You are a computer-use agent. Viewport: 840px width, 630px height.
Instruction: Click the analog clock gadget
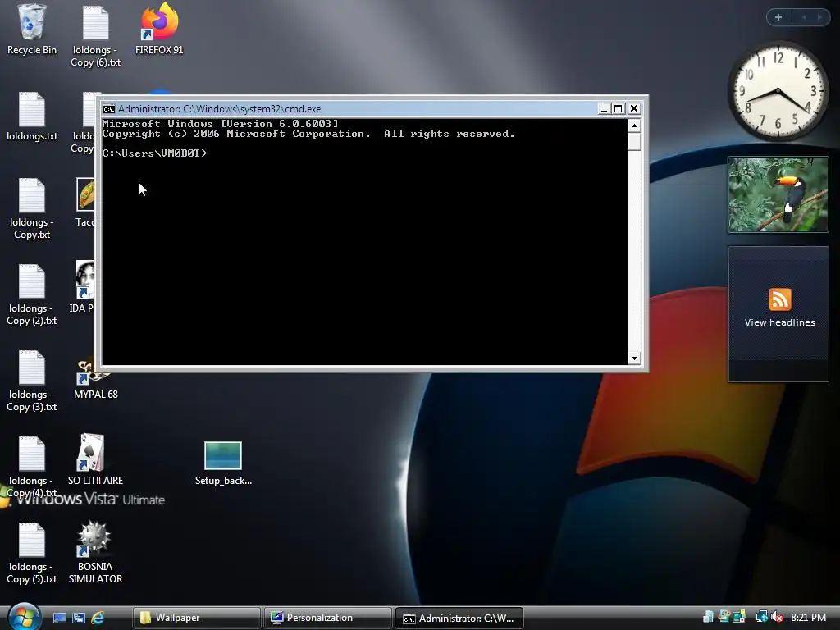coord(778,90)
